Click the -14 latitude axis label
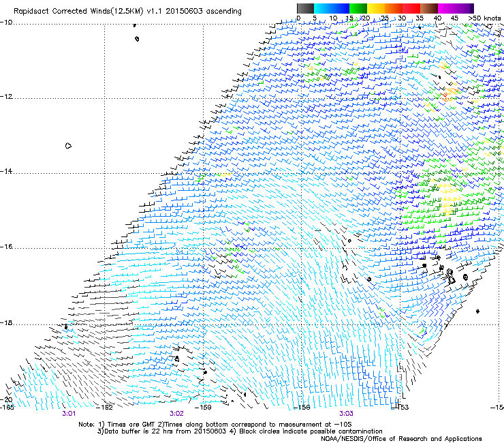 tap(6, 172)
